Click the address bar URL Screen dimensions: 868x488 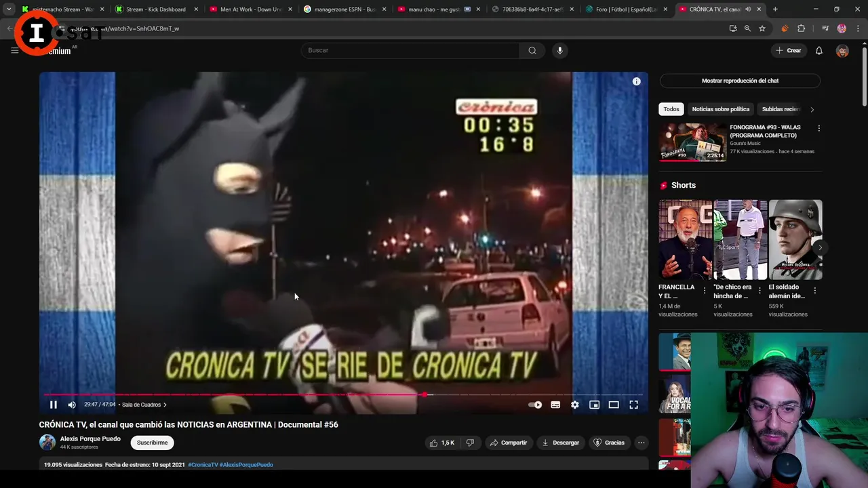pyautogui.click(x=125, y=28)
